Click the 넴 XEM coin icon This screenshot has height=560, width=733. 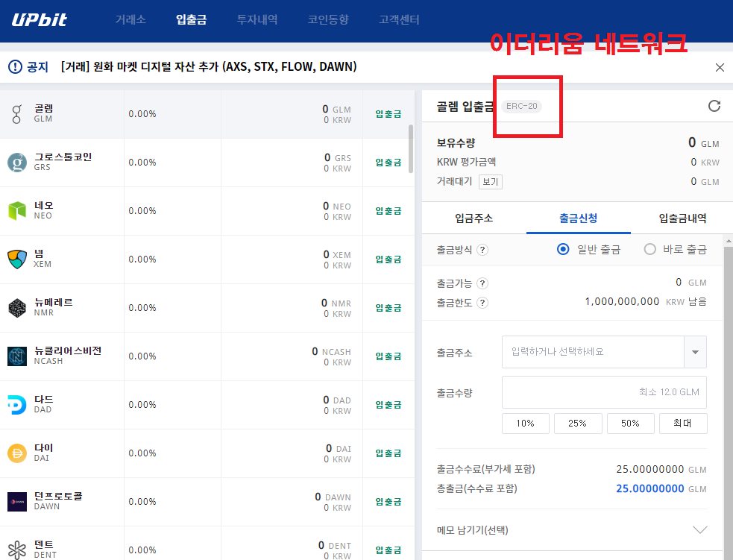point(17,259)
